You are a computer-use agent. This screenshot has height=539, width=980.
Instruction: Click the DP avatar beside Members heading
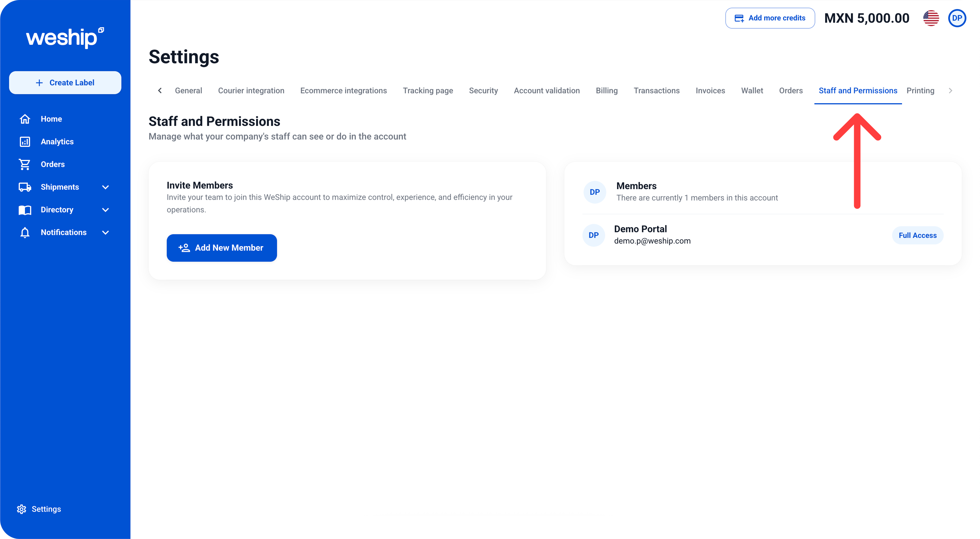tap(595, 192)
